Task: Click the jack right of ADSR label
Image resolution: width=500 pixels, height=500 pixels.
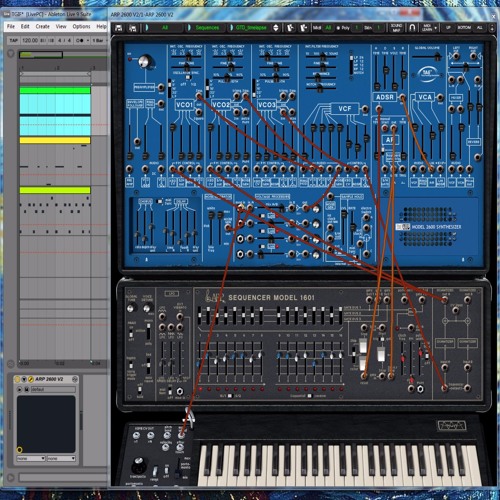Action: tap(402, 97)
